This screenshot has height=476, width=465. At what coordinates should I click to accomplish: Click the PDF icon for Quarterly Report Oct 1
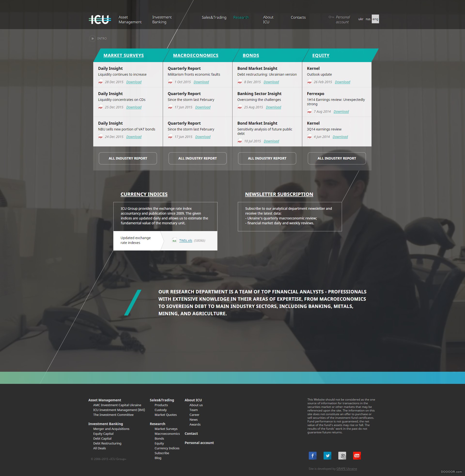(170, 82)
